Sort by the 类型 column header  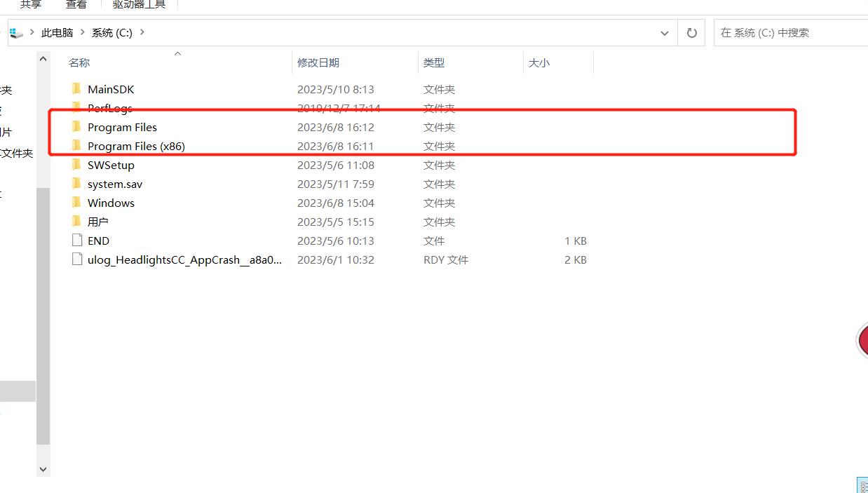click(434, 63)
